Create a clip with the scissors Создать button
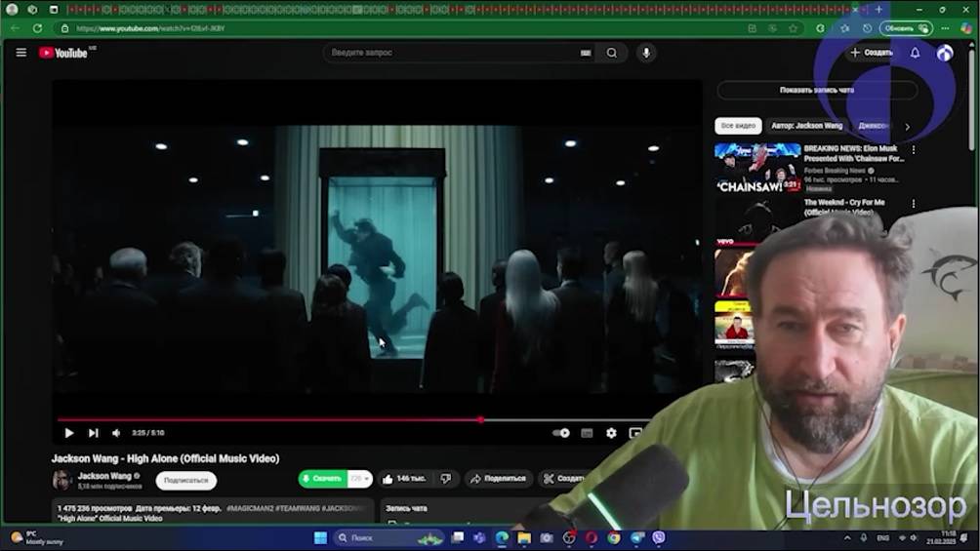 pyautogui.click(x=563, y=479)
